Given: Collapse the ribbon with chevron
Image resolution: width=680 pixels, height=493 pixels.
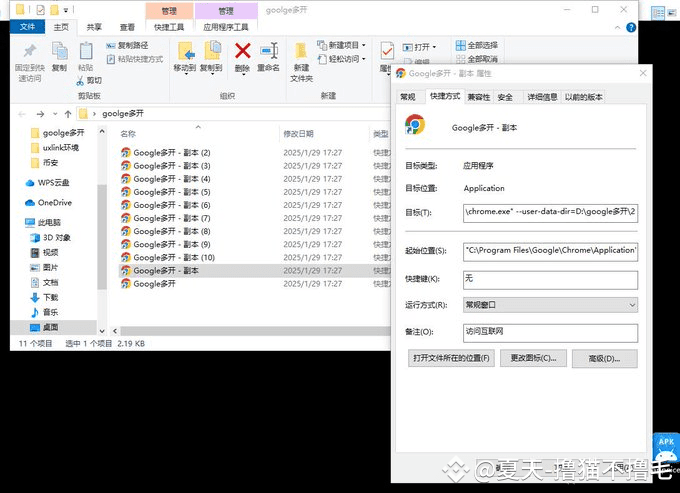Looking at the screenshot, I should click(x=617, y=27).
